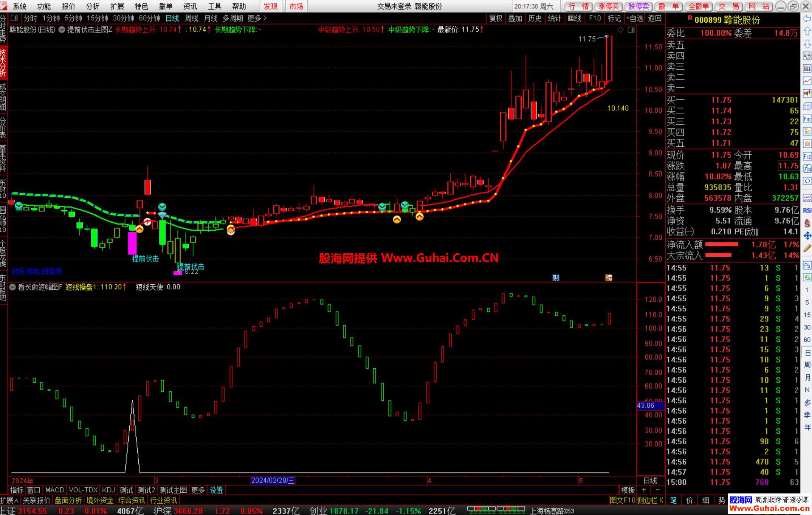
Task: Expand the 扩展 panel at bottom left
Action: (x=9, y=500)
